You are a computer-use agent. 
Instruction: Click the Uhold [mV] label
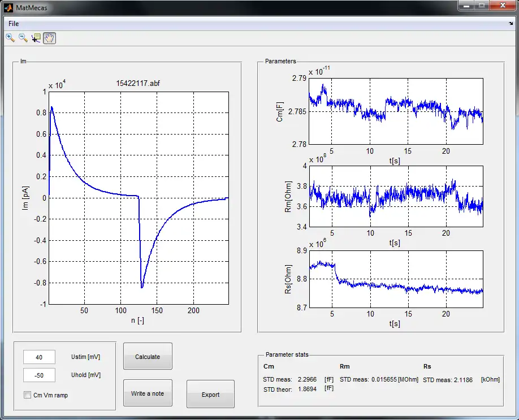tap(86, 375)
